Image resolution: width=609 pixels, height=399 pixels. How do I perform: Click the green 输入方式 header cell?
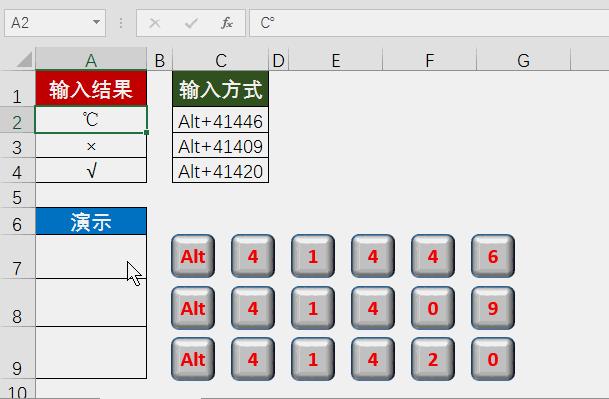pos(221,89)
